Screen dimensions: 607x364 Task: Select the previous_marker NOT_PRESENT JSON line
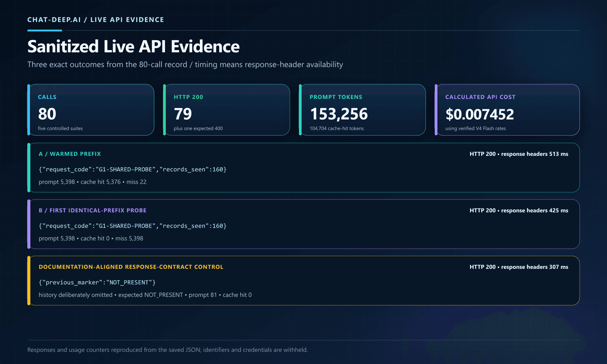(97, 282)
